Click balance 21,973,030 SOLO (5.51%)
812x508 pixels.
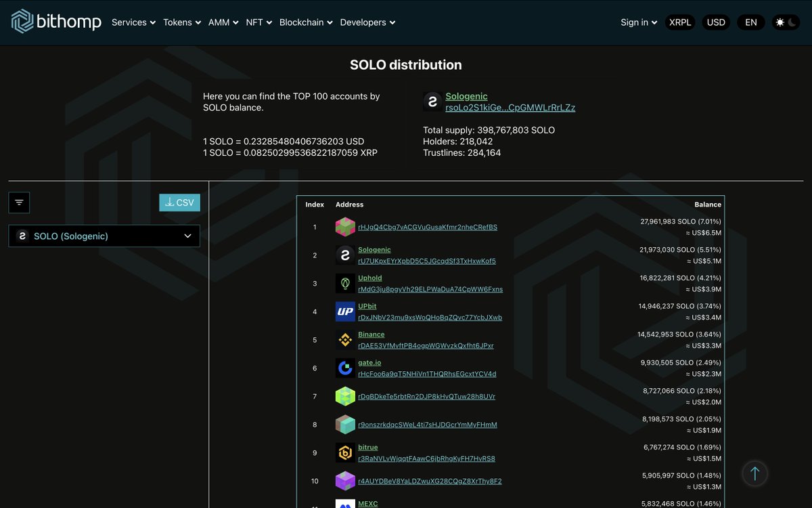coord(681,250)
